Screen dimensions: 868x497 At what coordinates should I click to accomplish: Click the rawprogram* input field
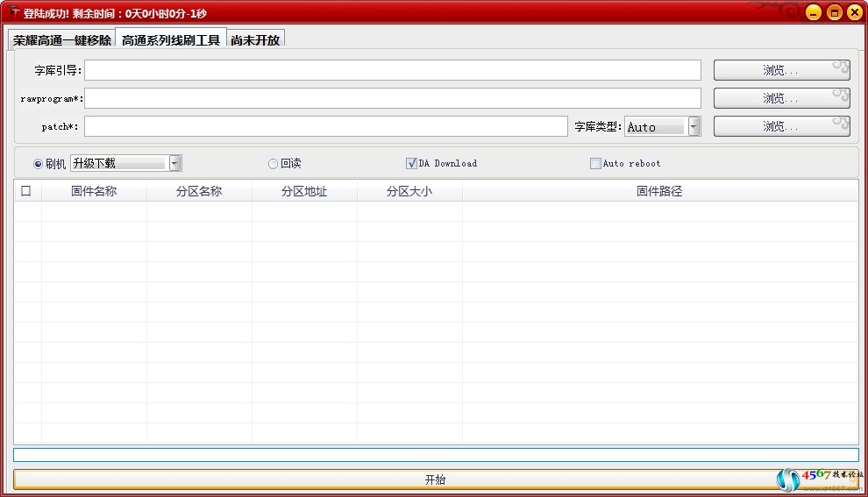(393, 98)
